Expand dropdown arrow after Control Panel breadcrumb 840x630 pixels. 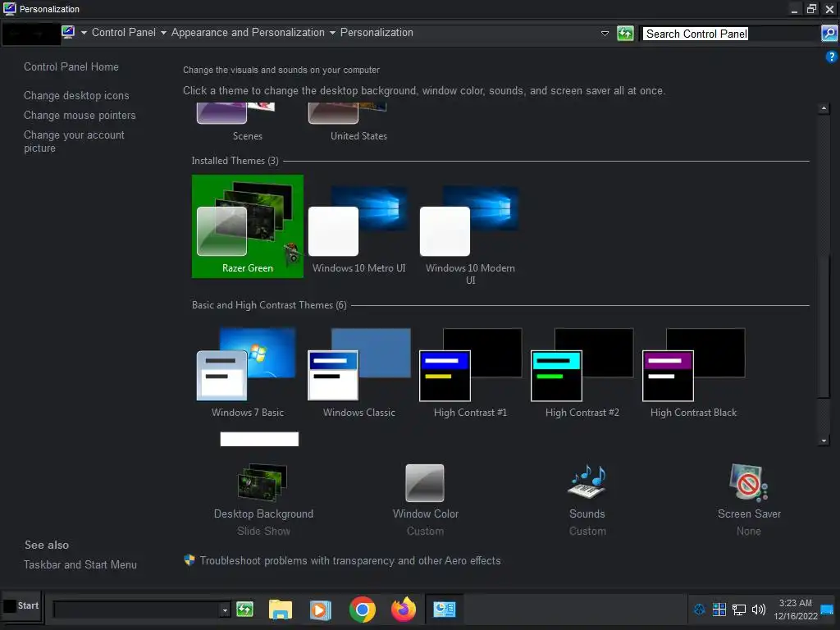click(x=163, y=33)
